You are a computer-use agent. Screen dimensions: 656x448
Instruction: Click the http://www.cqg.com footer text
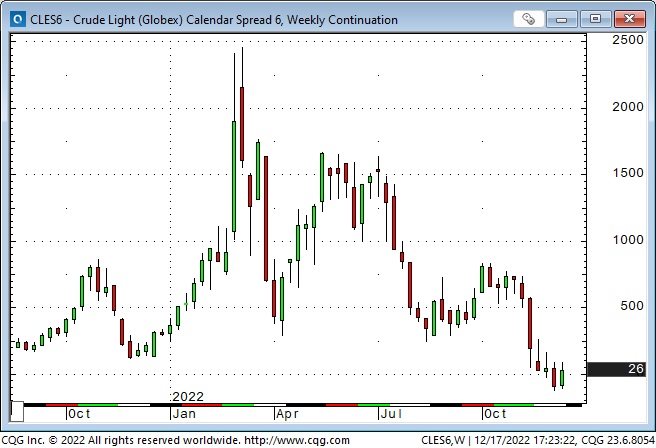297,440
